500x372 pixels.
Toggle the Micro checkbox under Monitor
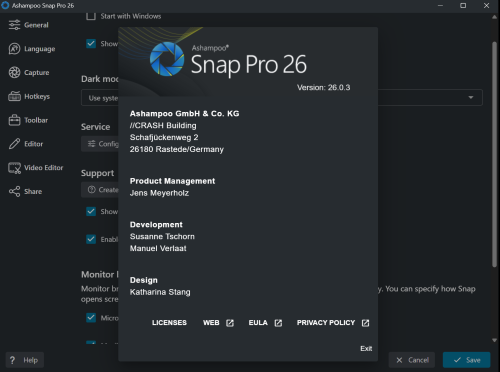coord(91,318)
